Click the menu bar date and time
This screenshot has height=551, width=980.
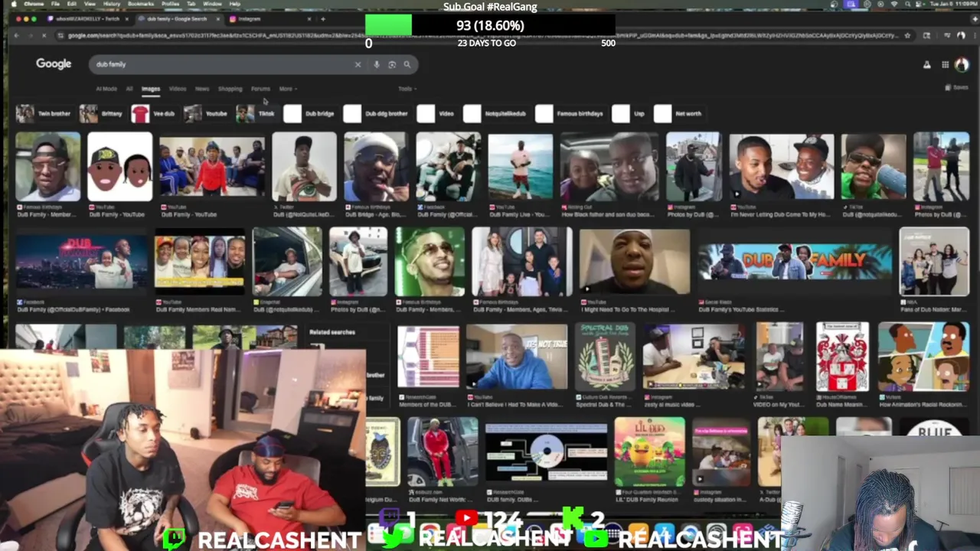click(955, 5)
